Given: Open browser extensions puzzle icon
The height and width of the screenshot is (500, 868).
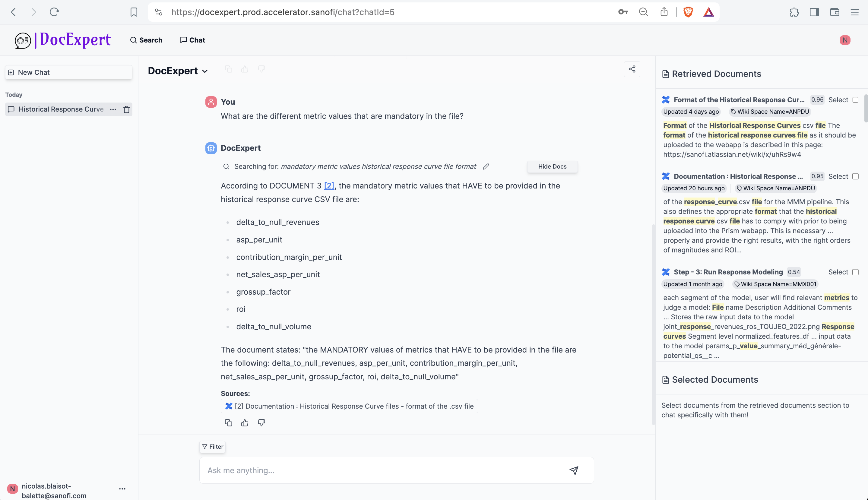Looking at the screenshot, I should point(794,12).
